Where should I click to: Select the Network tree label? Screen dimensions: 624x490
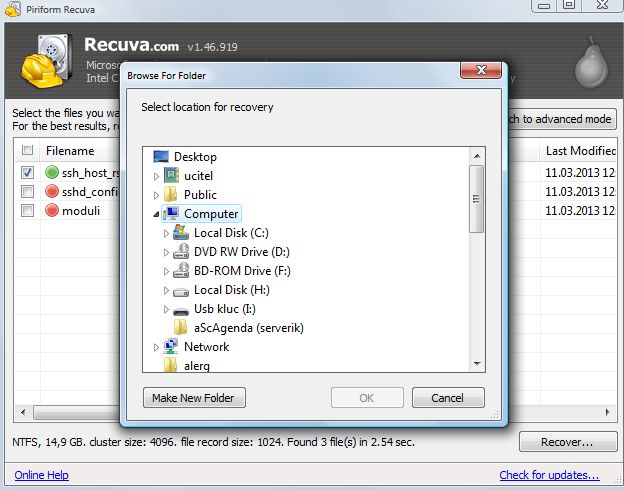point(207,347)
